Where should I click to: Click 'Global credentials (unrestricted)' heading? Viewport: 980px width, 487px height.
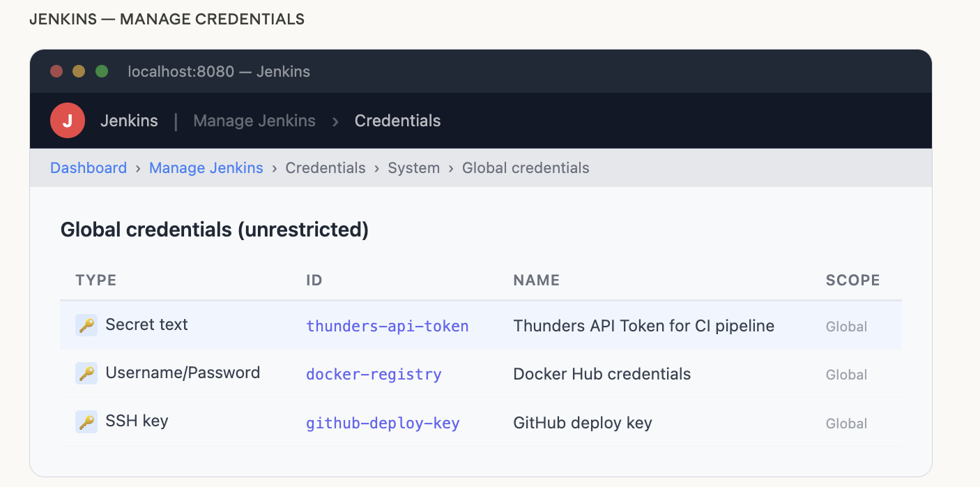click(215, 230)
